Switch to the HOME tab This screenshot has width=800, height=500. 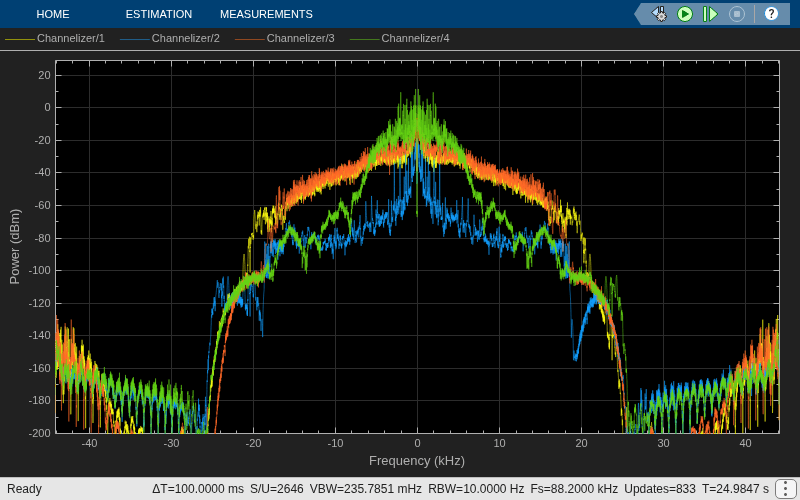pyautogui.click(x=53, y=14)
